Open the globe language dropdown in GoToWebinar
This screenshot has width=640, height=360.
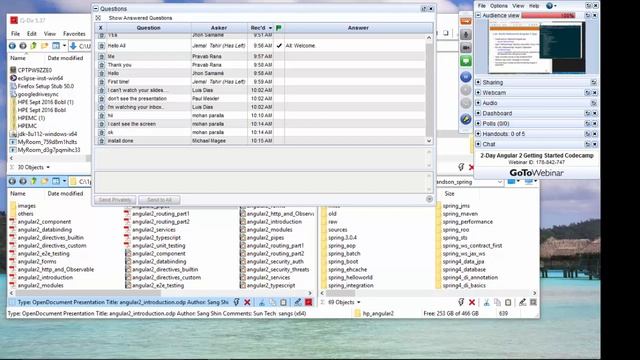pyautogui.click(x=551, y=6)
